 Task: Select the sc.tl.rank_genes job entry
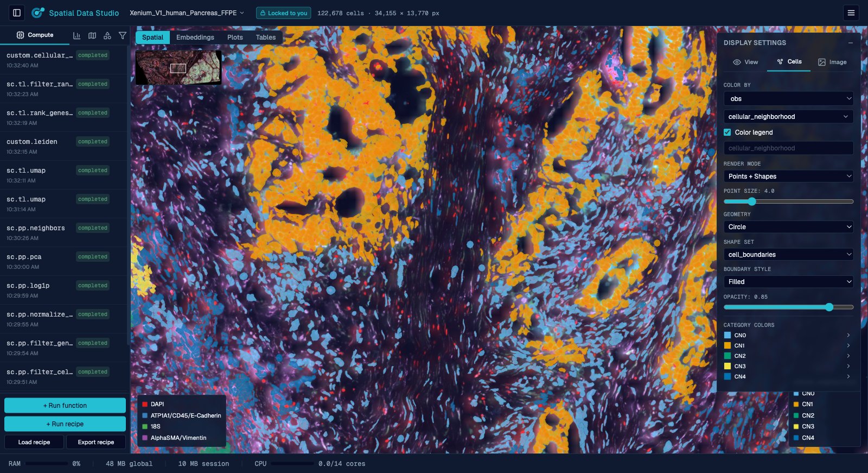63,117
